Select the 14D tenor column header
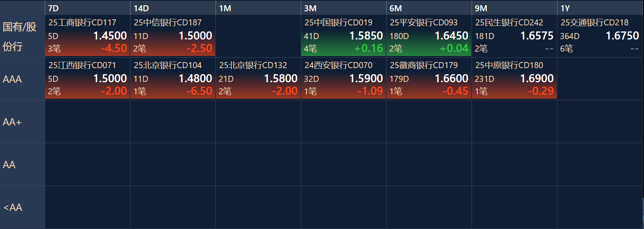 (173, 8)
